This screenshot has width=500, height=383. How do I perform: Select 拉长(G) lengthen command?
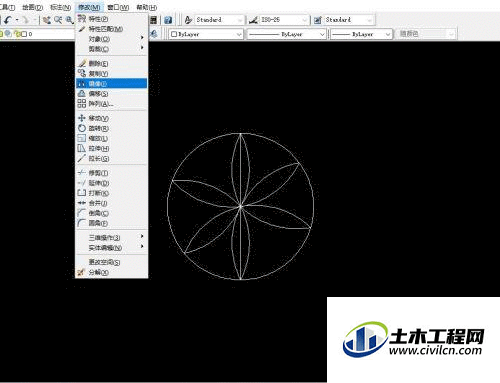[112, 158]
